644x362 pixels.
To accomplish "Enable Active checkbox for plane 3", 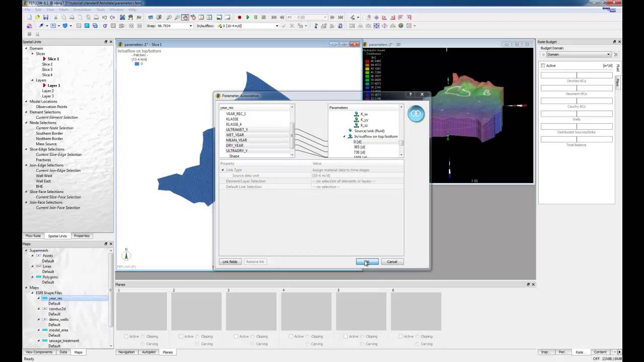I will [236, 336].
